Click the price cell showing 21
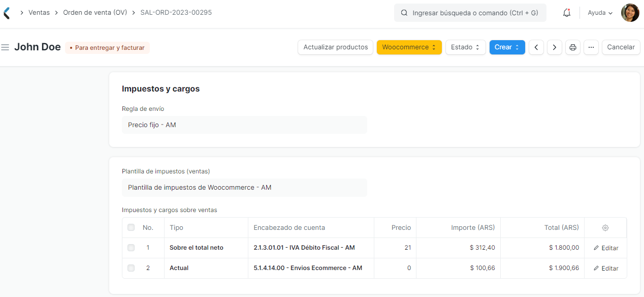 [x=395, y=248]
